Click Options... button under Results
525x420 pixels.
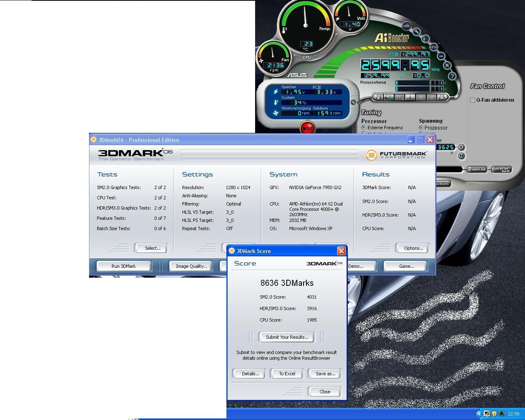(x=413, y=248)
